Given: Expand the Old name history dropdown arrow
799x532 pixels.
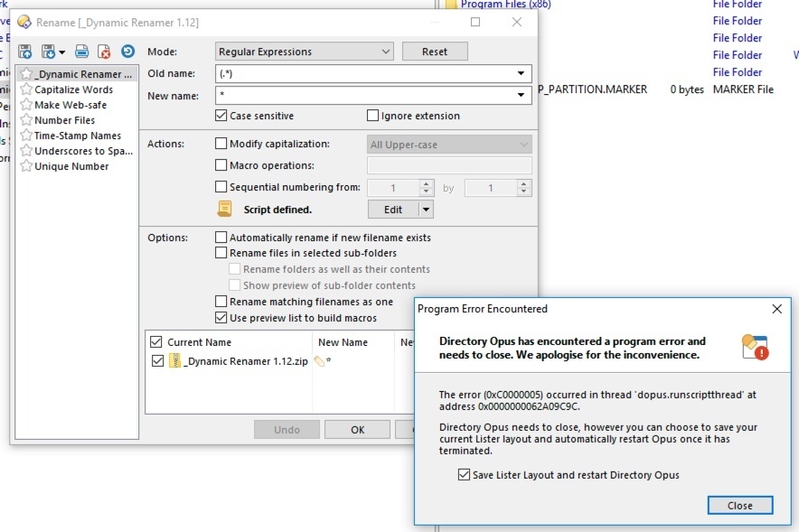Looking at the screenshot, I should (522, 74).
